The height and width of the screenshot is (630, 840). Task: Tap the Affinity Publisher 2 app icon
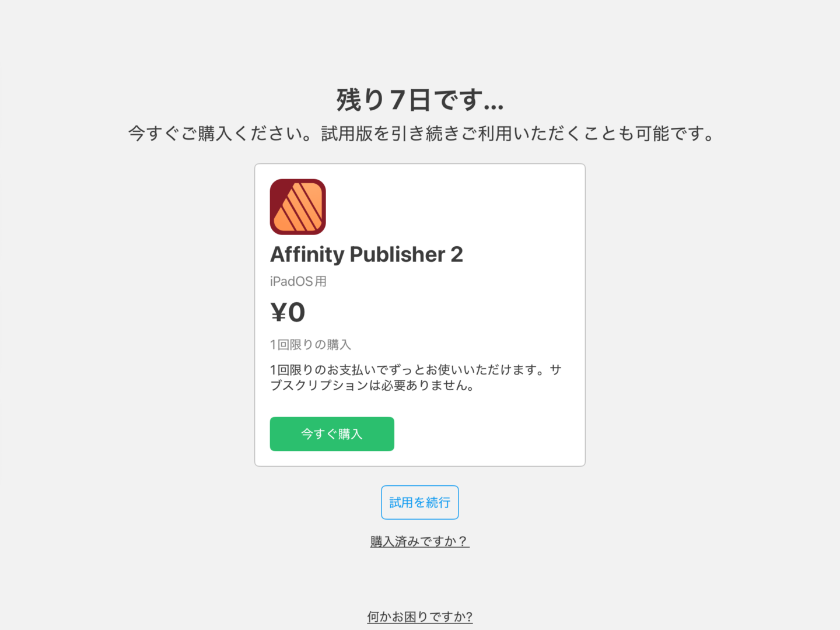[297, 206]
